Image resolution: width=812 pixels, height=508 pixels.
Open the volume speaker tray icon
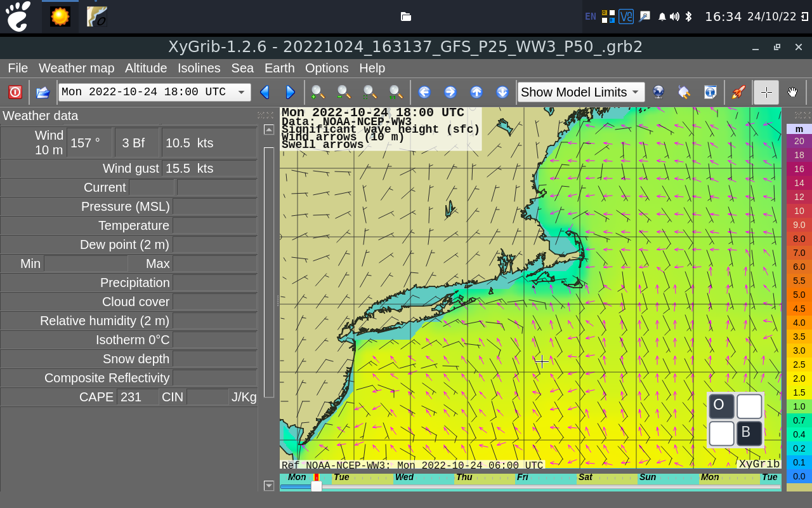[674, 17]
